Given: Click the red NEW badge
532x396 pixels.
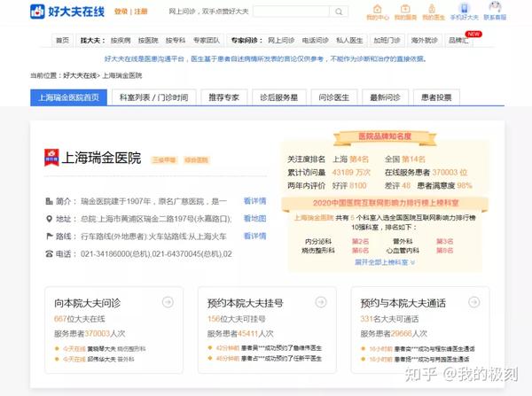Looking at the screenshot, I should pyautogui.click(x=473, y=35).
